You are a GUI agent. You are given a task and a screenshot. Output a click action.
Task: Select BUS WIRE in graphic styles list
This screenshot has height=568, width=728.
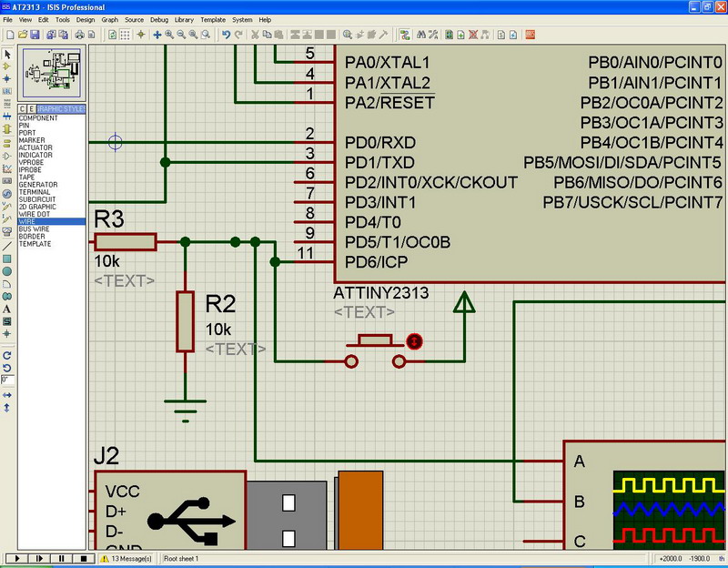point(34,228)
